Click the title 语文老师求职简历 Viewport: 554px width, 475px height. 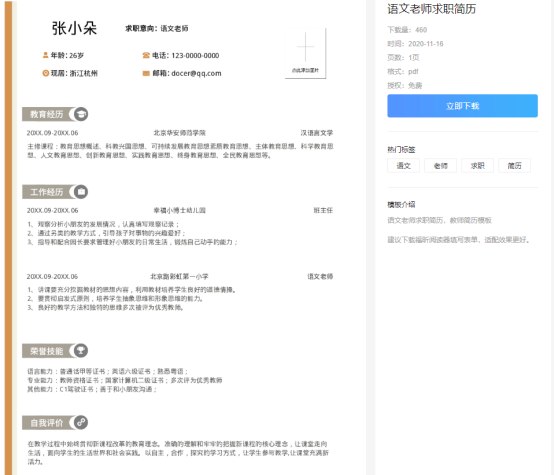coord(431,9)
